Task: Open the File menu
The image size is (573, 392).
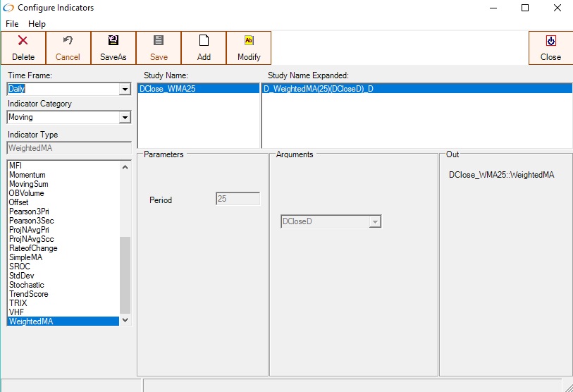Action: click(12, 24)
